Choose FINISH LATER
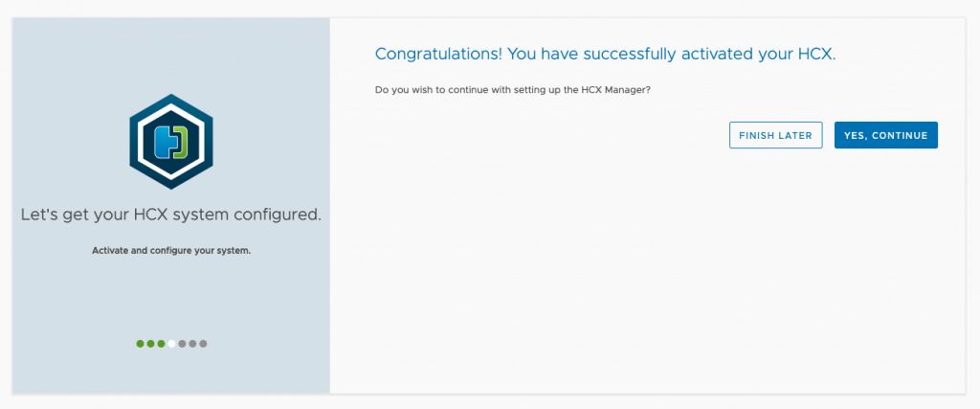 (x=775, y=135)
